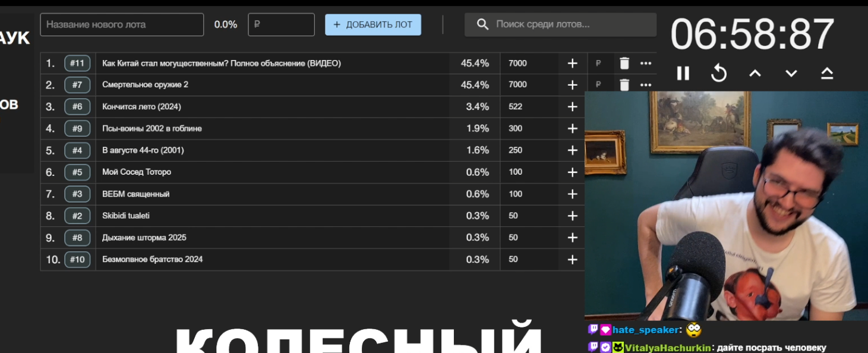Select lot badge #3
Image resolution: width=868 pixels, height=353 pixels.
pyautogui.click(x=77, y=194)
